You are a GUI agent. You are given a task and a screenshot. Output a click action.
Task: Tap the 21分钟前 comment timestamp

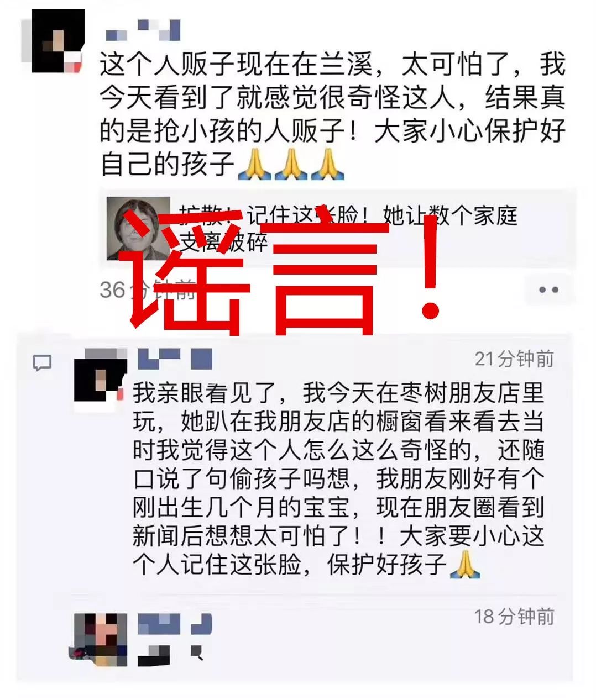[514, 359]
